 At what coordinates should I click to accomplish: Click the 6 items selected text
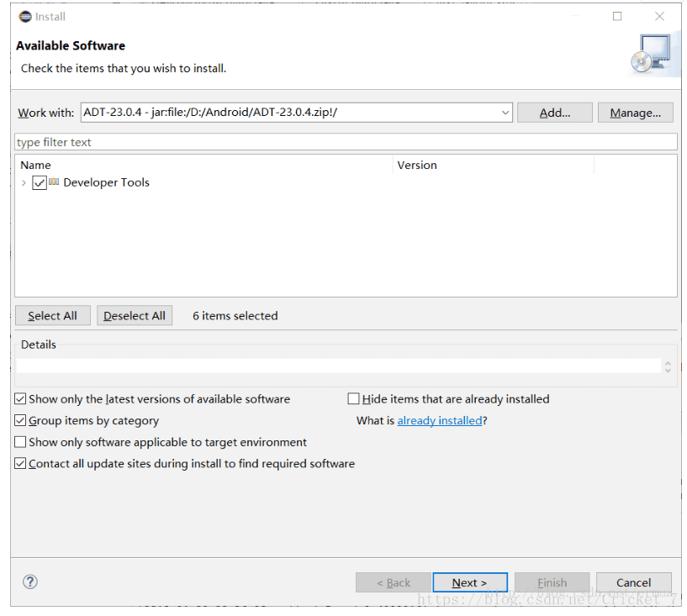[x=235, y=316]
